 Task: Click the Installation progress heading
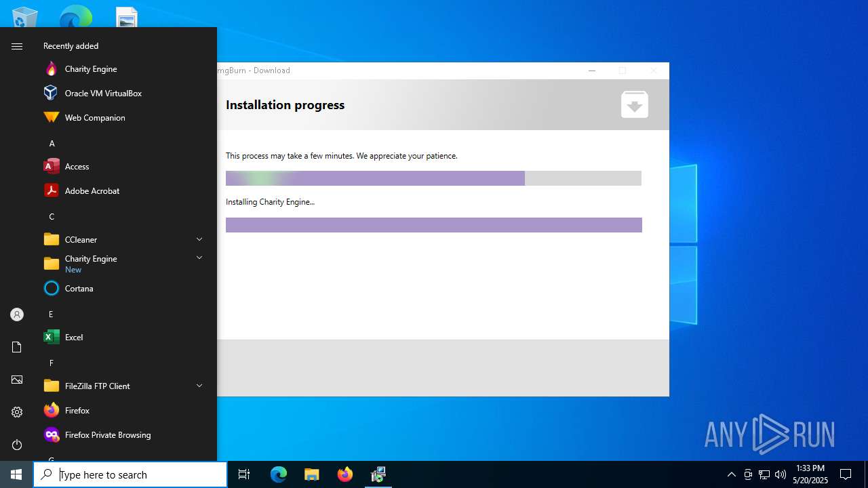tap(285, 105)
